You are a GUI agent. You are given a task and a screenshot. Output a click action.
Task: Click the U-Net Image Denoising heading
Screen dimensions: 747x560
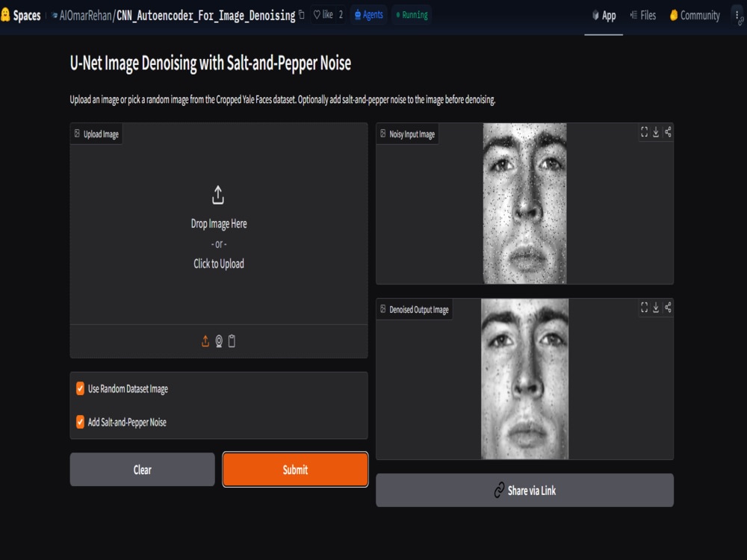click(211, 63)
